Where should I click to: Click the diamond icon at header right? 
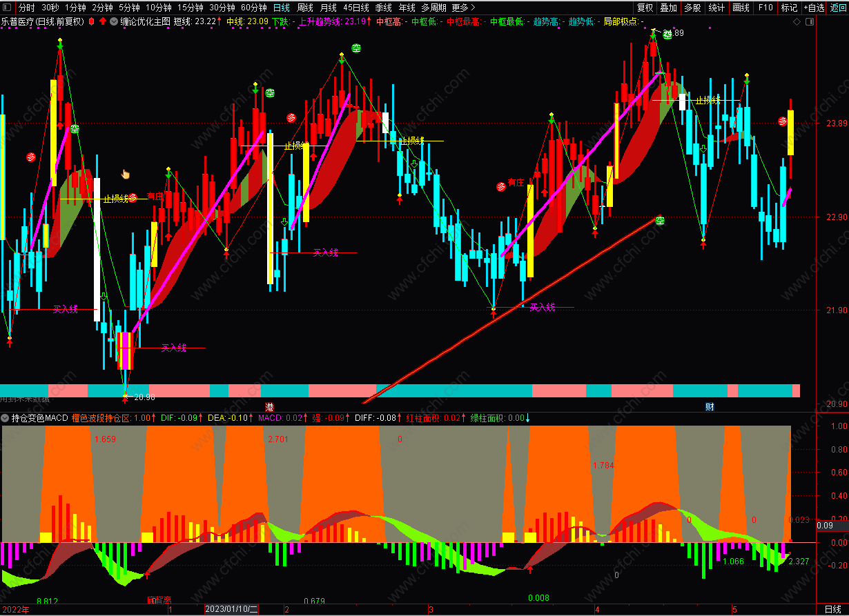797,21
